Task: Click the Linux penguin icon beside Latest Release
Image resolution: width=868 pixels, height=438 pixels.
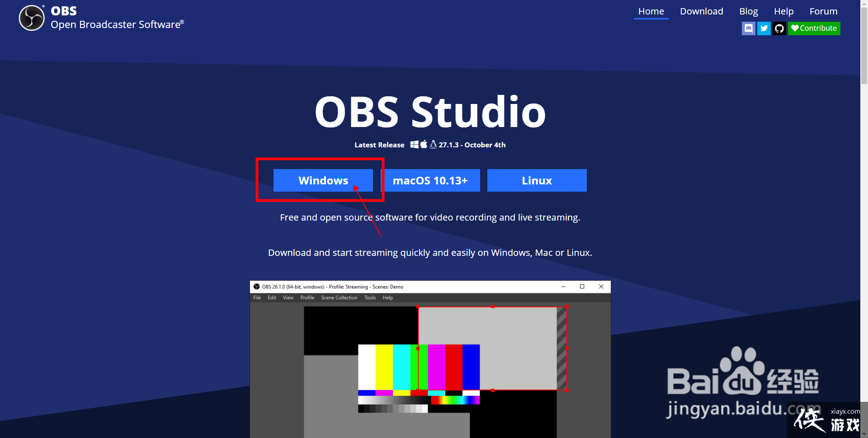Action: [433, 145]
